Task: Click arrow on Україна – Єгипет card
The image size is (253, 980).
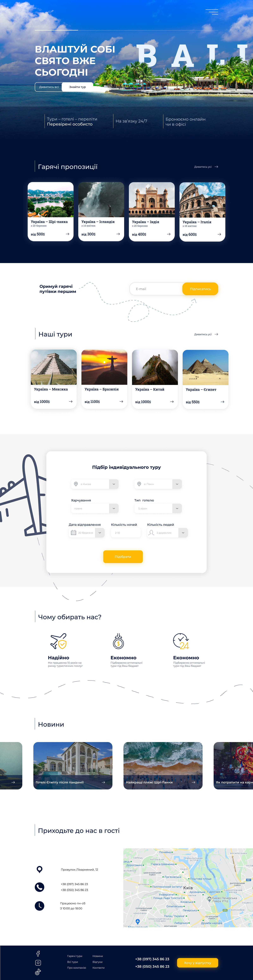Action: coord(222,402)
